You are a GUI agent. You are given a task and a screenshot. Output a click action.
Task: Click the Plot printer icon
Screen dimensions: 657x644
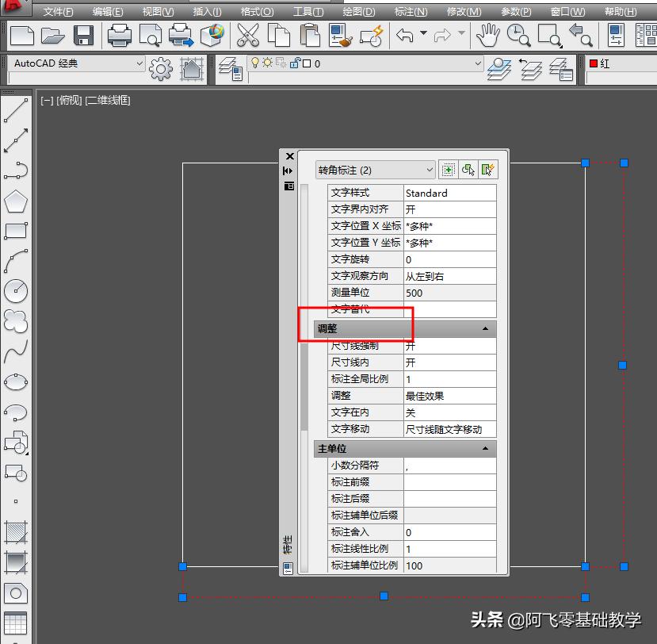tap(119, 35)
